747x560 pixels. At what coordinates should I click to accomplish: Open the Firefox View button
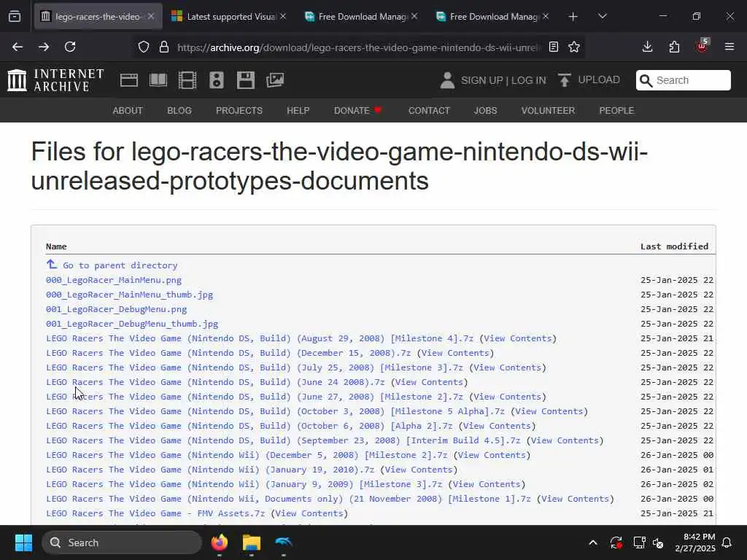tap(15, 17)
